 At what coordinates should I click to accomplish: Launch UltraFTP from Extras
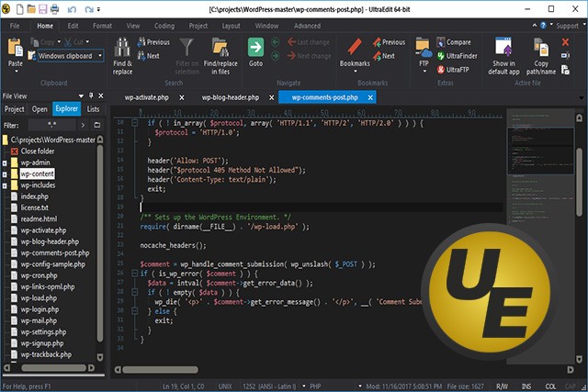[453, 70]
